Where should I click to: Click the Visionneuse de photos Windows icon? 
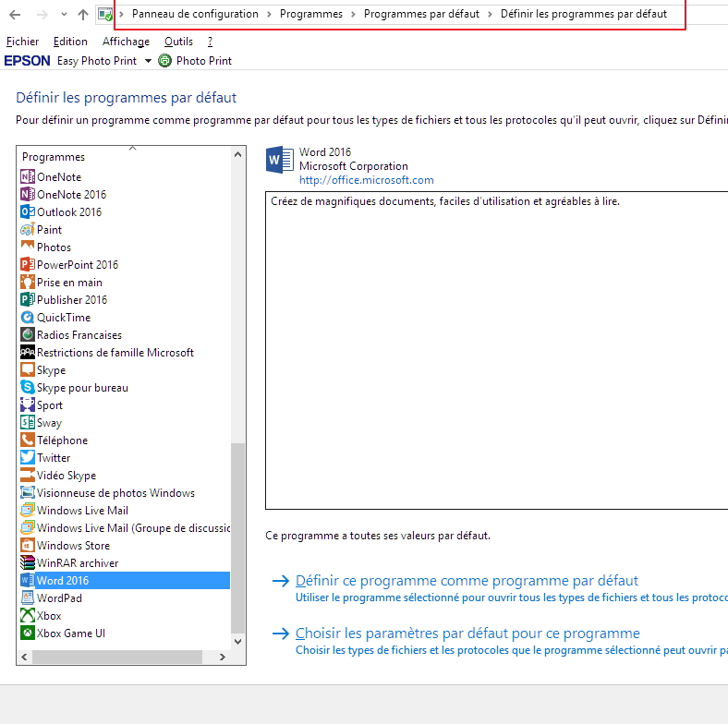(28, 492)
